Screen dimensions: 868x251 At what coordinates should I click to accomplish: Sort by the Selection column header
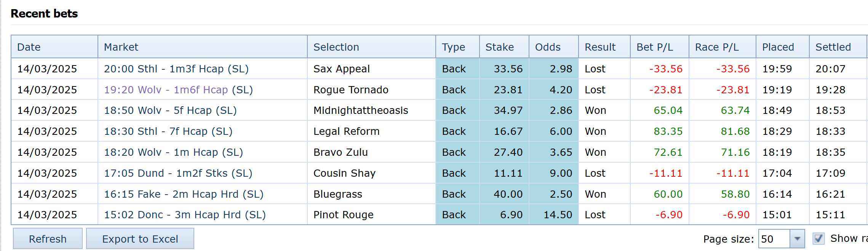pyautogui.click(x=336, y=47)
